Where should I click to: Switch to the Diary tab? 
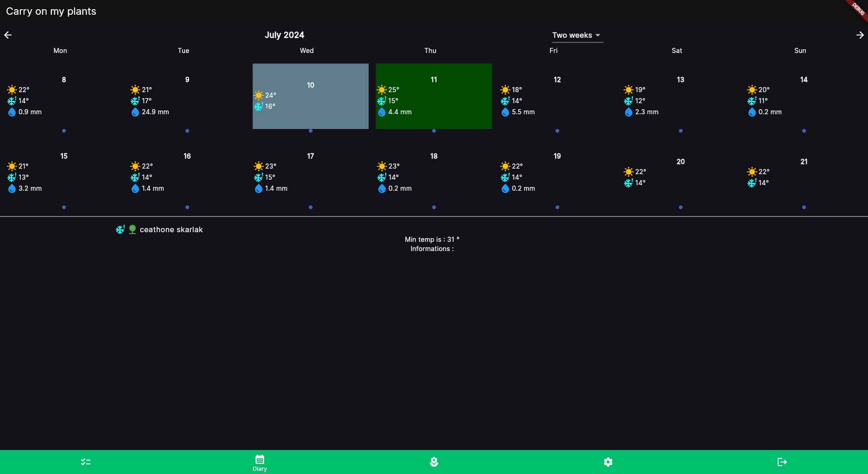pos(260,463)
